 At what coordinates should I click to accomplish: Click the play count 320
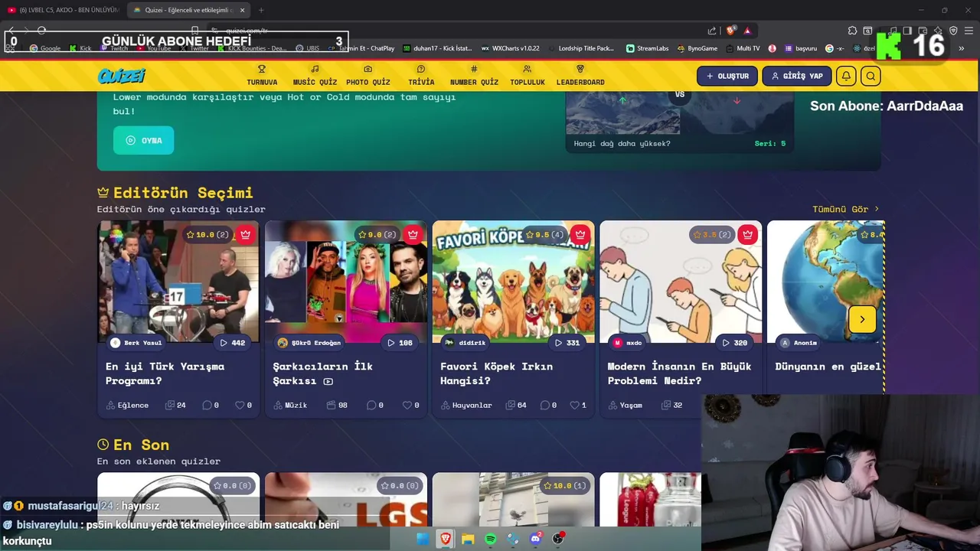click(x=735, y=343)
